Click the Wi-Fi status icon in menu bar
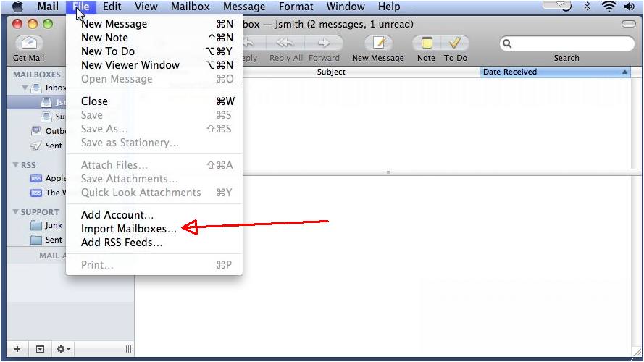Image resolution: width=644 pixels, height=362 pixels. coord(609,7)
